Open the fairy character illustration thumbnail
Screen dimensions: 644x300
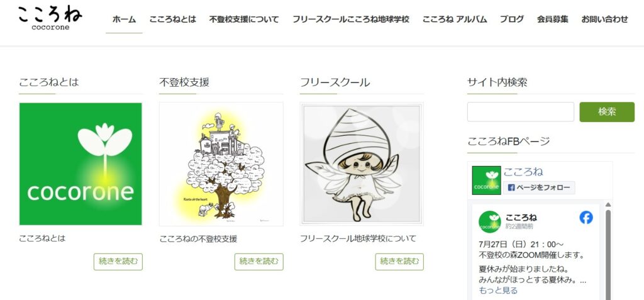pos(362,164)
